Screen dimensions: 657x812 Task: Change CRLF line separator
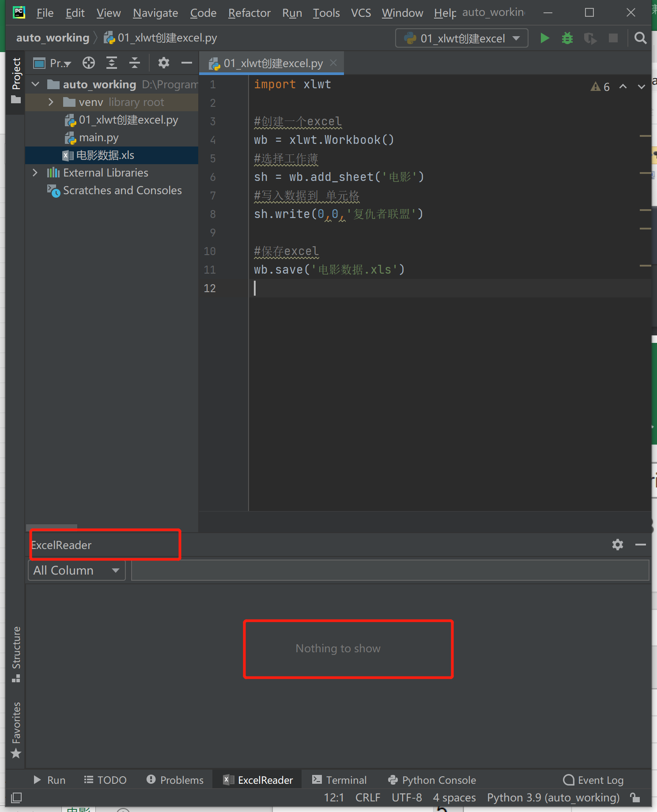368,797
